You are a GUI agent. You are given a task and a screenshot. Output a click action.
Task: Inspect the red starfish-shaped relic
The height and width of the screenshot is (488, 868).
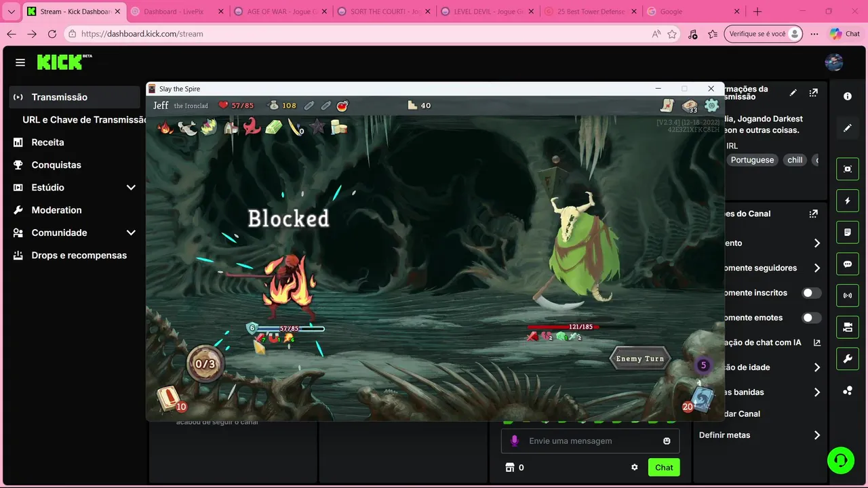click(x=252, y=127)
